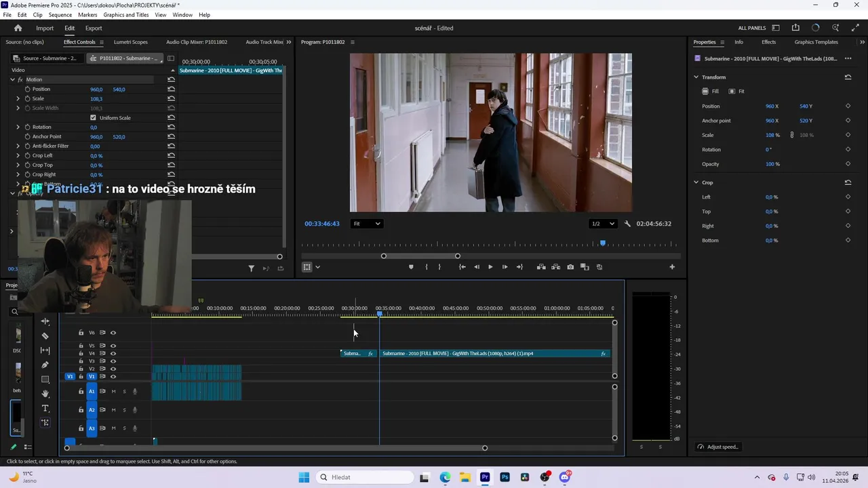Solo audio track A2
The width and height of the screenshot is (868, 488).
point(124,410)
